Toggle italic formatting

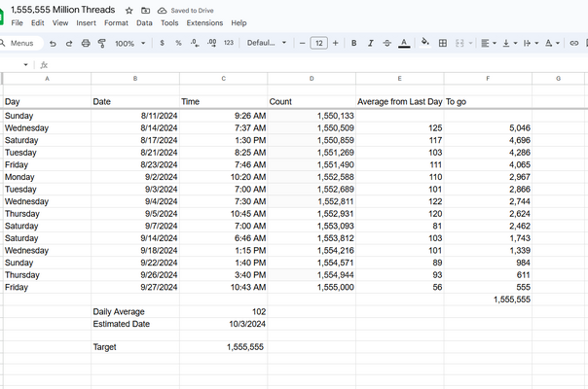click(371, 43)
